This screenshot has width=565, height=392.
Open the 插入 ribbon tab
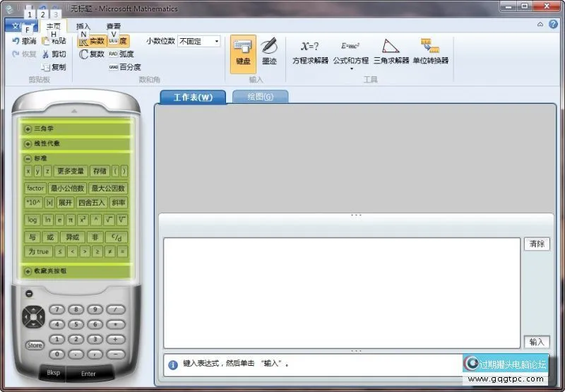[x=83, y=26]
